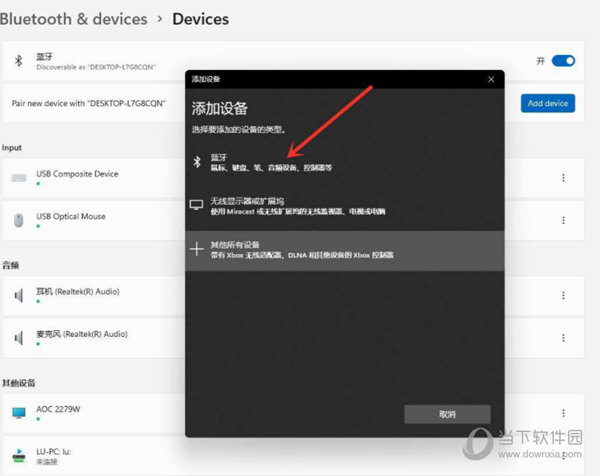Screen dimensions: 600x476
Task: Click the 音频 section heading
Action: tap(11, 265)
